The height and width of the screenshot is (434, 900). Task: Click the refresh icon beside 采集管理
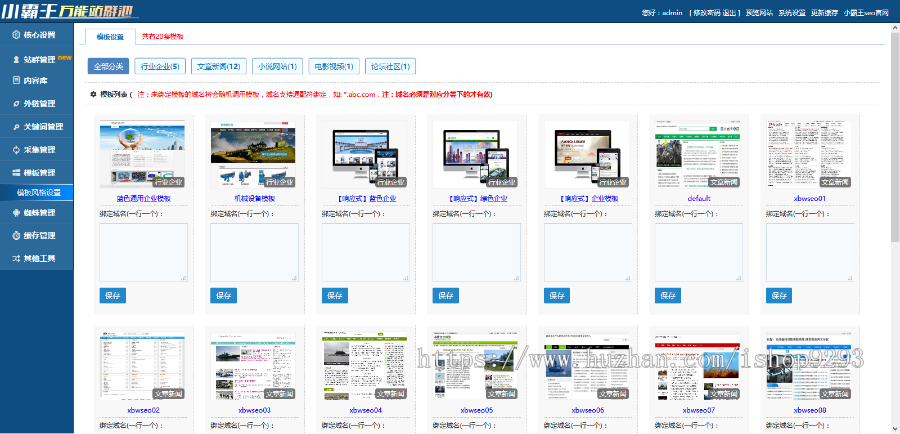pos(15,149)
